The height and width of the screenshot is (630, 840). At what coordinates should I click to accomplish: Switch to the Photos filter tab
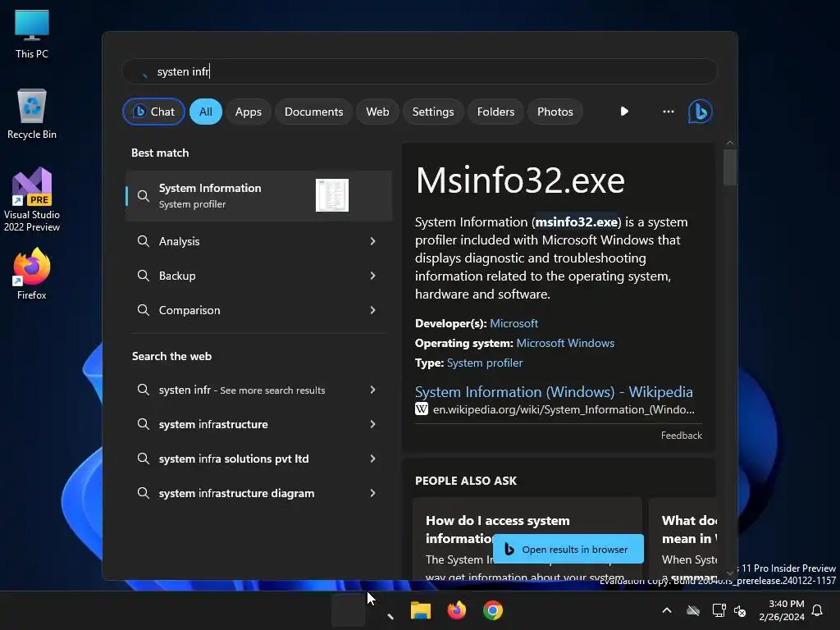[555, 112]
